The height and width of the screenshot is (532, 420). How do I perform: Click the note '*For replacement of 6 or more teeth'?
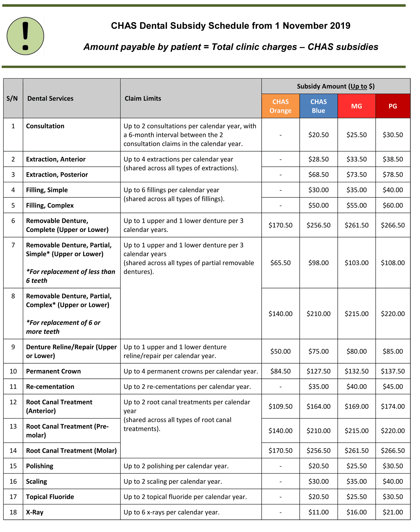pos(63,327)
